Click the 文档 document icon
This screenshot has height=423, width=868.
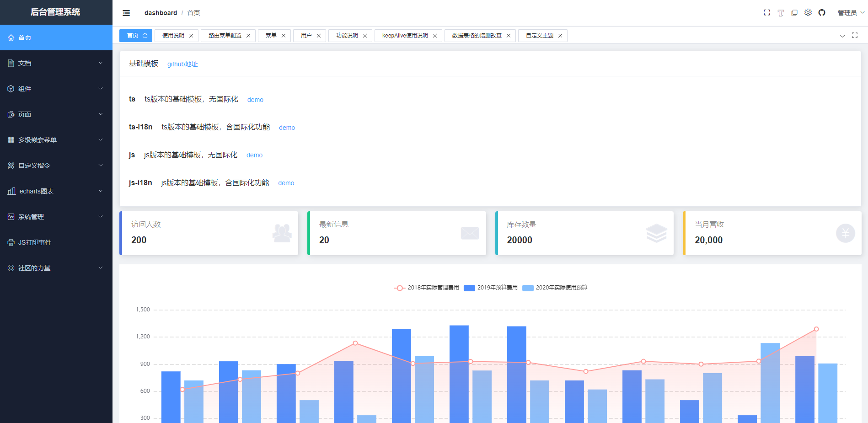(x=11, y=63)
